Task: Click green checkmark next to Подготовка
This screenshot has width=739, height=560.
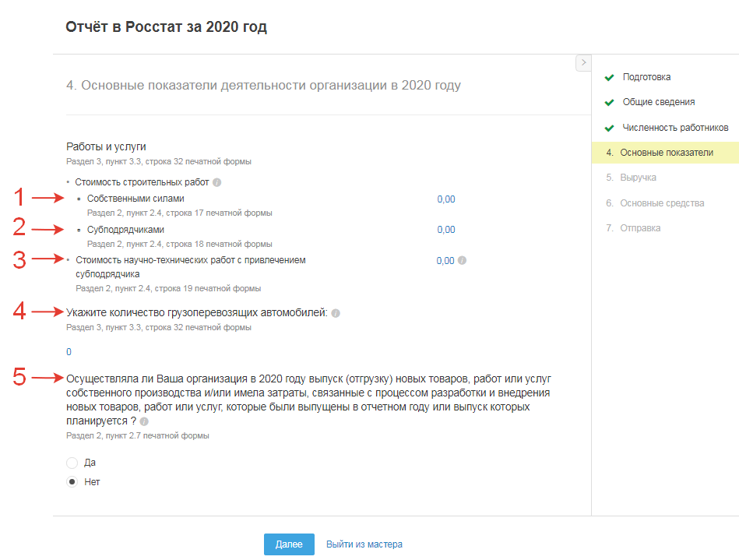Action: (x=609, y=77)
